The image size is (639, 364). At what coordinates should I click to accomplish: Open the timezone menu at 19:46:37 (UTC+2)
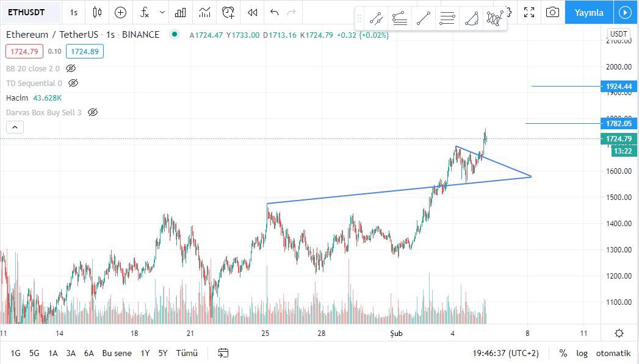point(505,353)
